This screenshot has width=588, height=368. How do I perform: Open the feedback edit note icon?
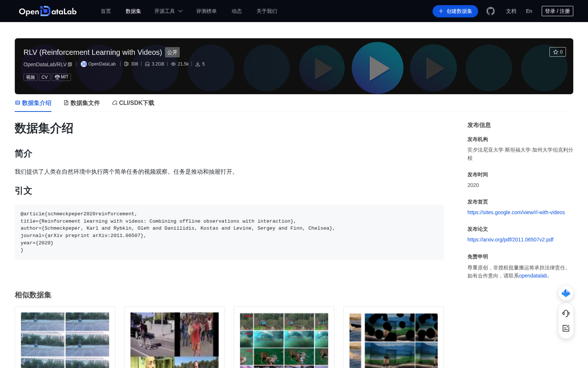566,328
